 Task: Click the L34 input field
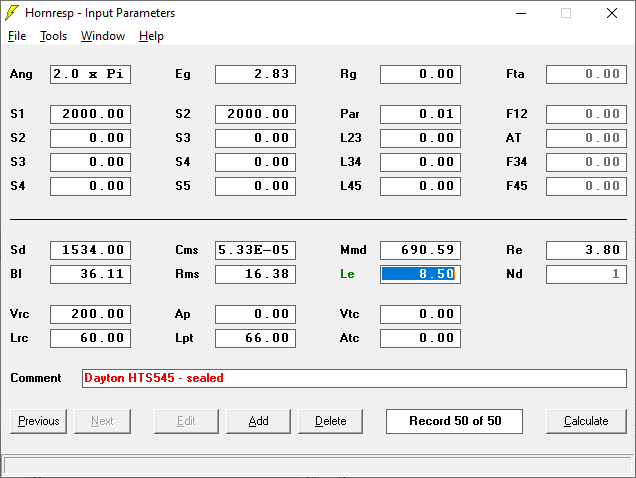[x=420, y=162]
